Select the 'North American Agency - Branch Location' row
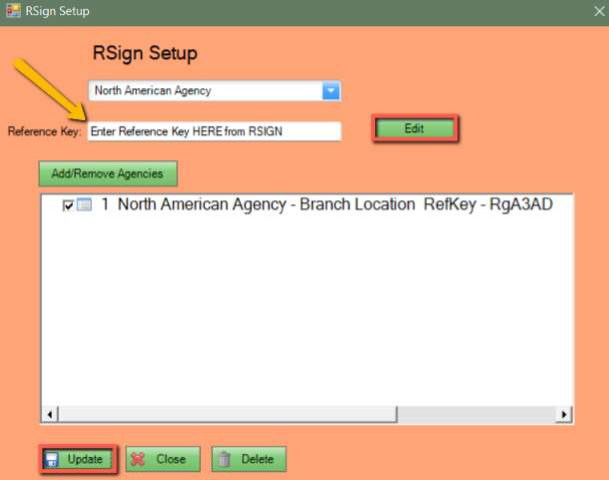This screenshot has height=480, width=609. coord(327,204)
